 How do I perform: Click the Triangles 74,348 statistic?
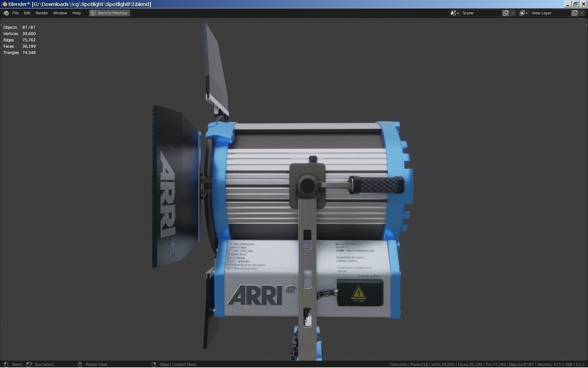[x=20, y=53]
